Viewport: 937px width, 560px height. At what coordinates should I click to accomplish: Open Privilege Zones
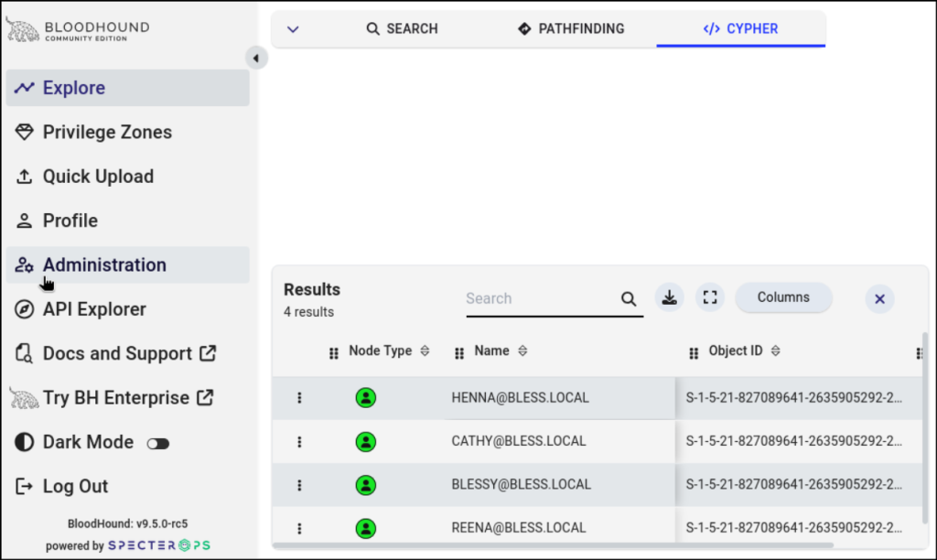128,132
